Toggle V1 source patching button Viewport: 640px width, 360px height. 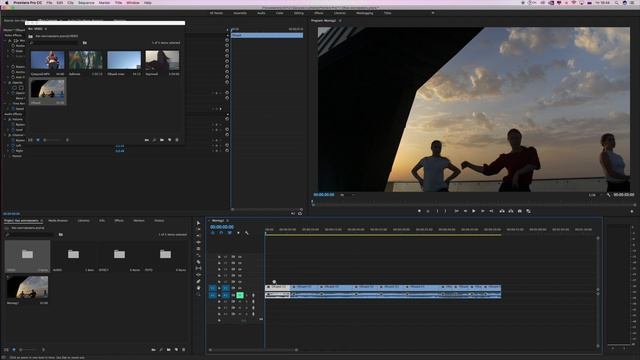(x=213, y=288)
